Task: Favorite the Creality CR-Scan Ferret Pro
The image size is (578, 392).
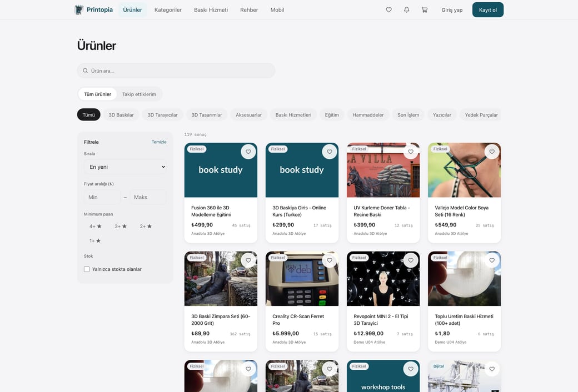Action: pos(330,260)
